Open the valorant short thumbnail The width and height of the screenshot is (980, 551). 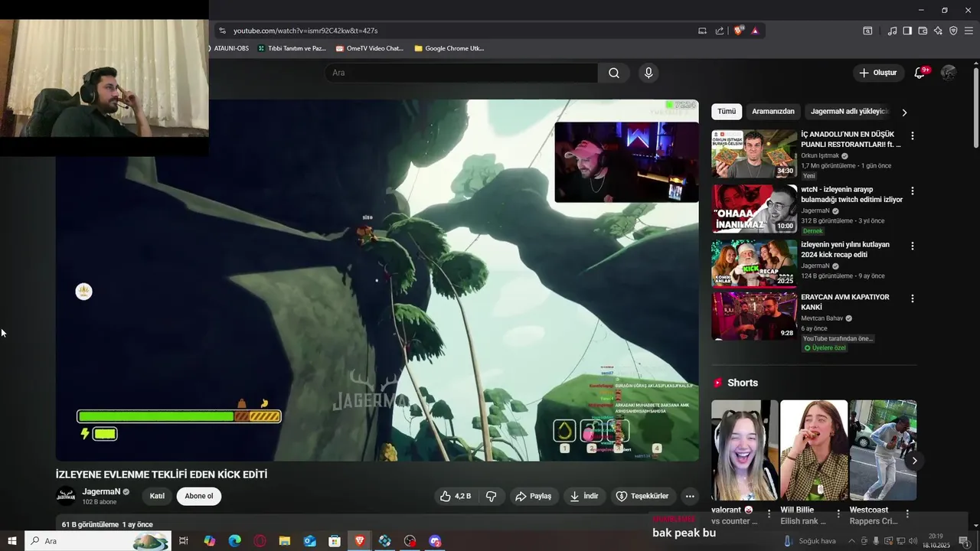click(x=744, y=450)
